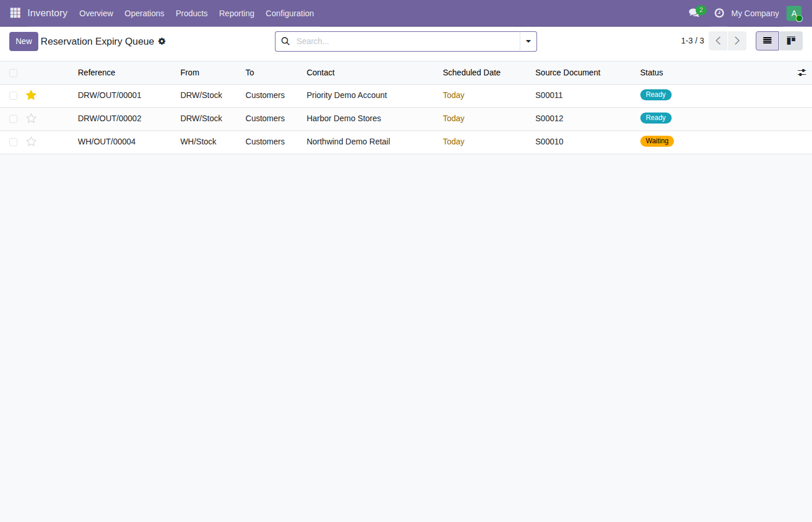Click the Waiting status badge
The image size is (812, 522).
657,141
